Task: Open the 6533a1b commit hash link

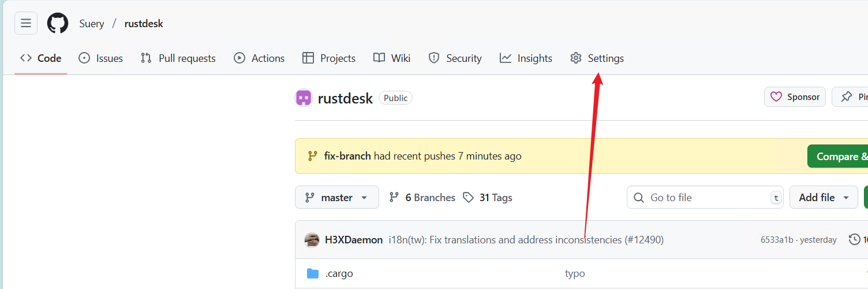Action: (776, 240)
